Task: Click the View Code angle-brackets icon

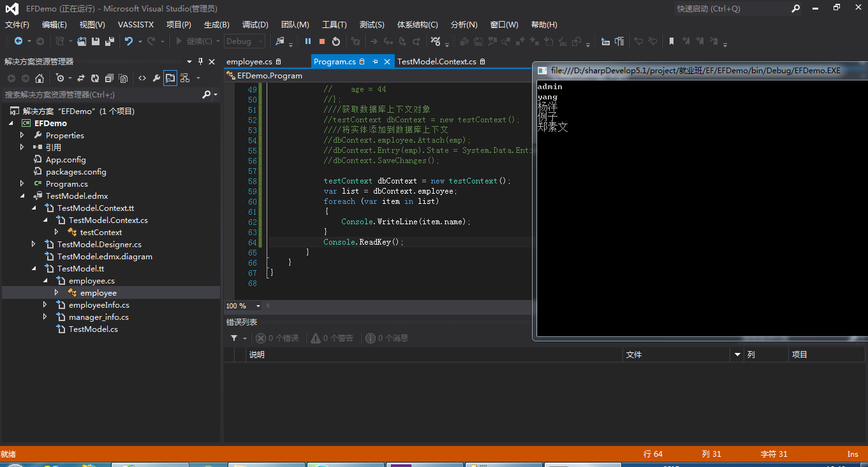Action: pyautogui.click(x=142, y=78)
